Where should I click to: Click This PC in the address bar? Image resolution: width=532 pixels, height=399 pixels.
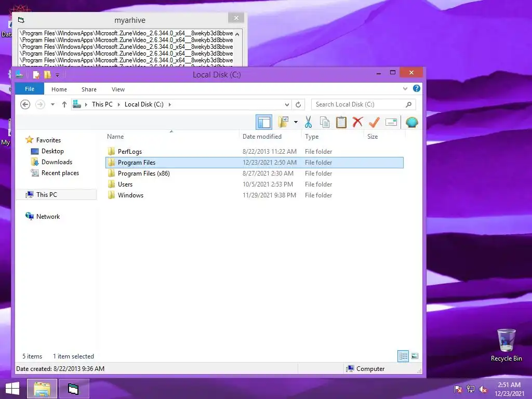(102, 104)
